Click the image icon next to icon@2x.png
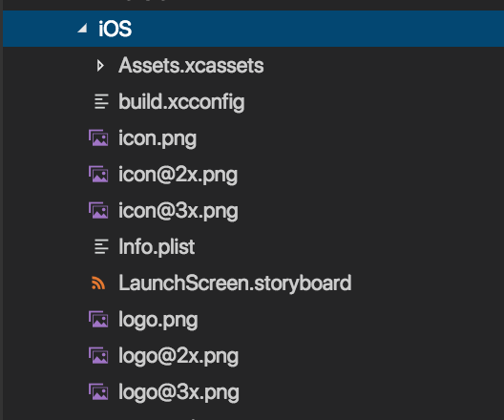The image size is (504, 420). coord(98,174)
